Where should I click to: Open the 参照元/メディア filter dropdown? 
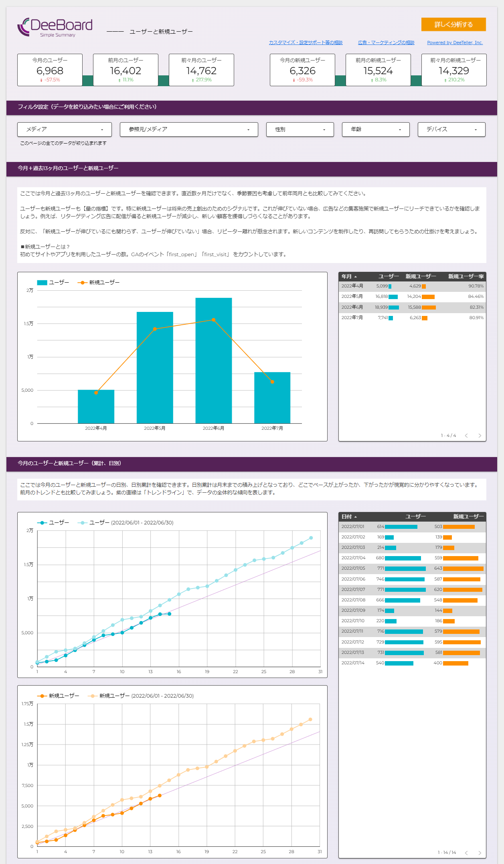pos(189,129)
